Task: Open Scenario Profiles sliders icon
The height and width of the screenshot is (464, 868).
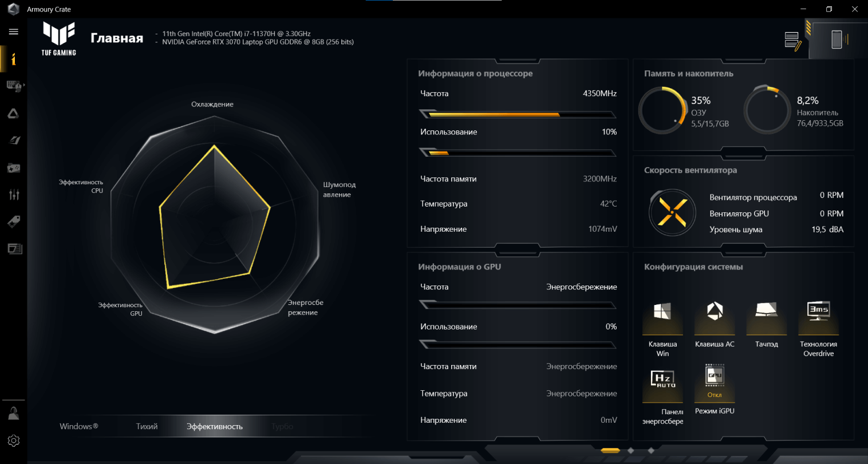Action: (x=14, y=195)
